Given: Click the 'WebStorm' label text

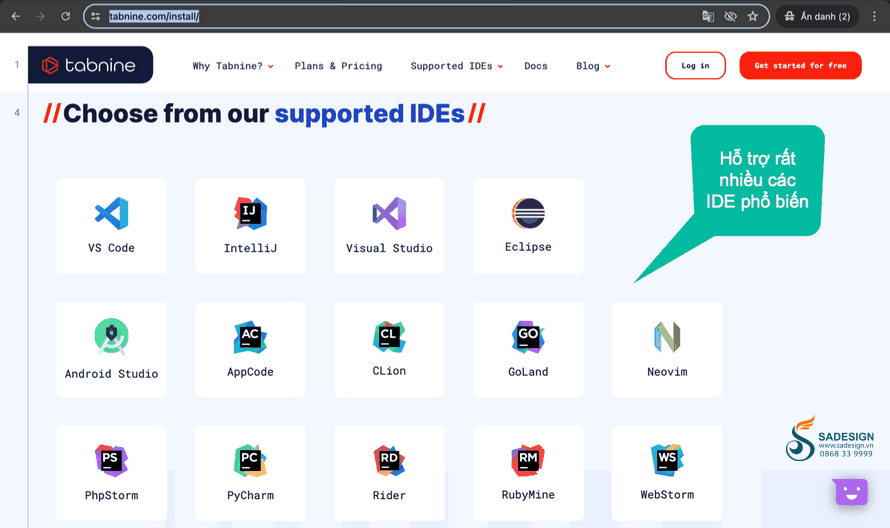Looking at the screenshot, I should click(x=668, y=495).
